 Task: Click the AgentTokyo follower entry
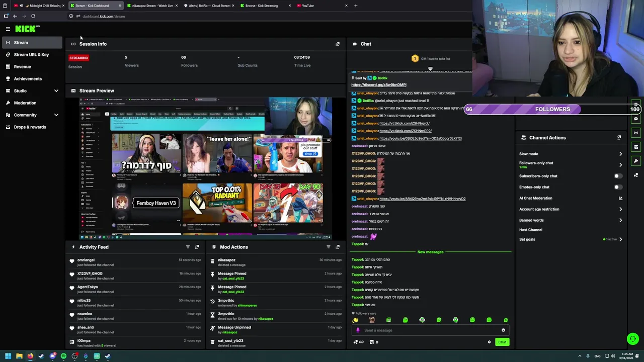(136, 289)
